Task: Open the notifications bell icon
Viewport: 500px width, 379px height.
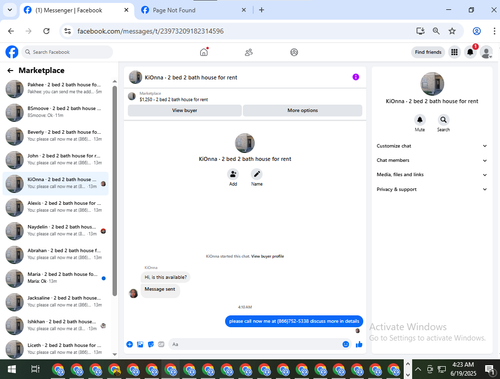Action: pos(470,52)
